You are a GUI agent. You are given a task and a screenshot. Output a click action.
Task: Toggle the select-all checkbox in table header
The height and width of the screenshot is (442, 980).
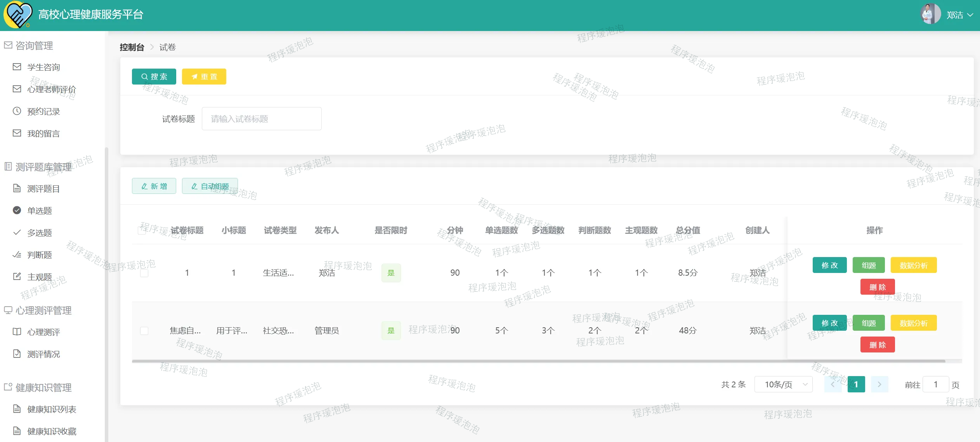click(x=142, y=230)
